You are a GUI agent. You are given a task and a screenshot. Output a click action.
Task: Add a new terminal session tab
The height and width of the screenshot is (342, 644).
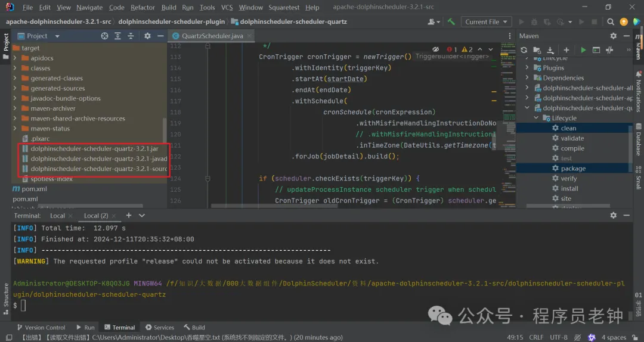pyautogui.click(x=129, y=216)
